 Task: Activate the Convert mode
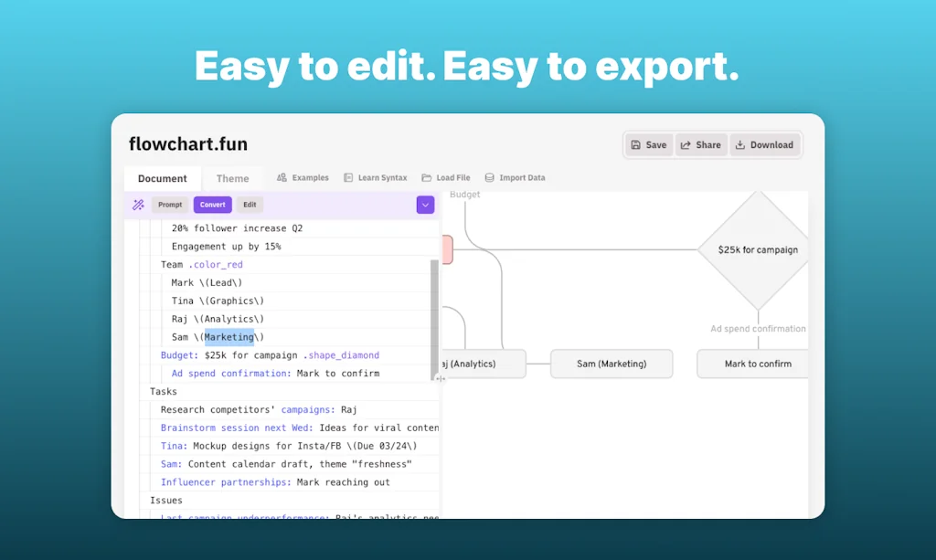pos(212,204)
